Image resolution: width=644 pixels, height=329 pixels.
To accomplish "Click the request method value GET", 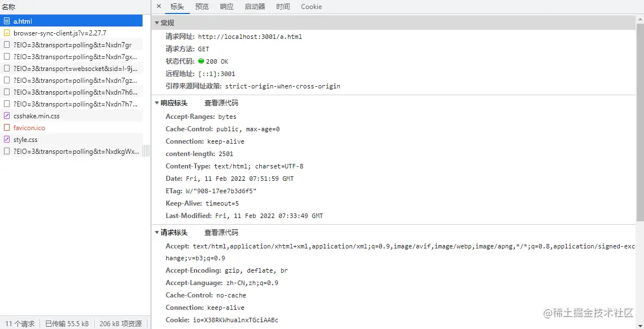I will [x=203, y=49].
